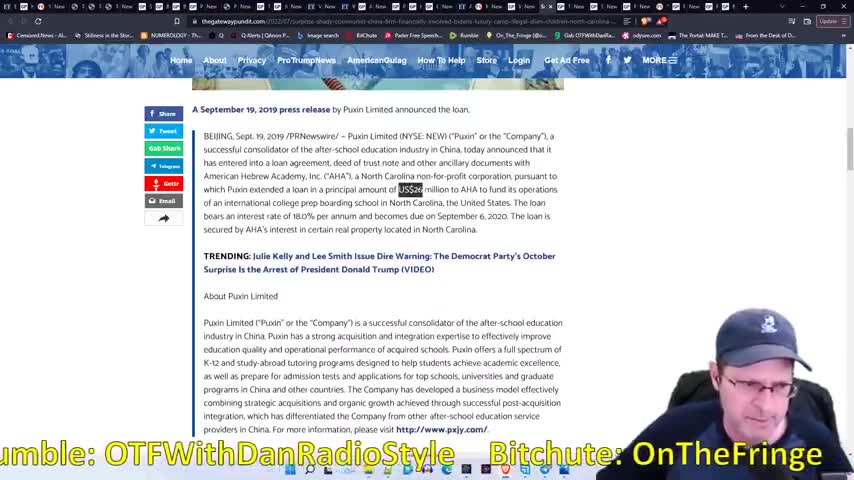
Task: Open the Rumble bookmark
Action: click(x=464, y=35)
